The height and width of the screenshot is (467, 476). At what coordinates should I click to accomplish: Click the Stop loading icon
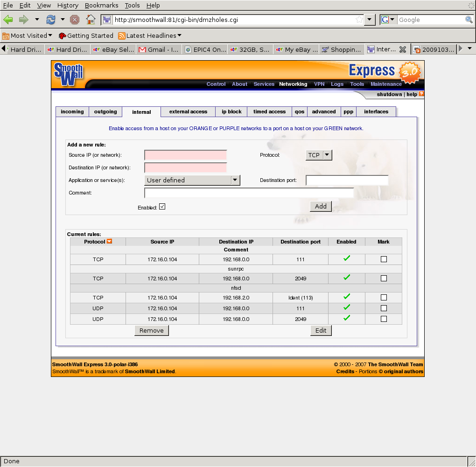click(x=74, y=20)
